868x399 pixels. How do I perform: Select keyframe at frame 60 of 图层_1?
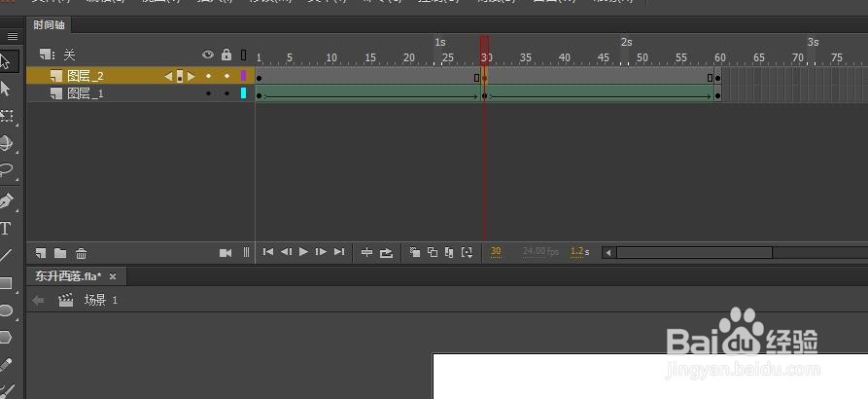coord(718,96)
